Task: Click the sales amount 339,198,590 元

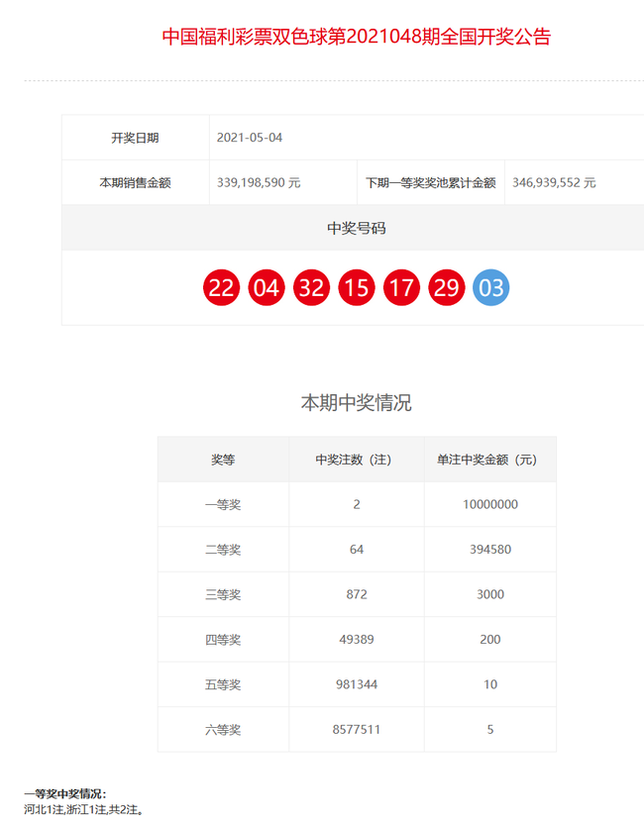Action: (x=258, y=183)
